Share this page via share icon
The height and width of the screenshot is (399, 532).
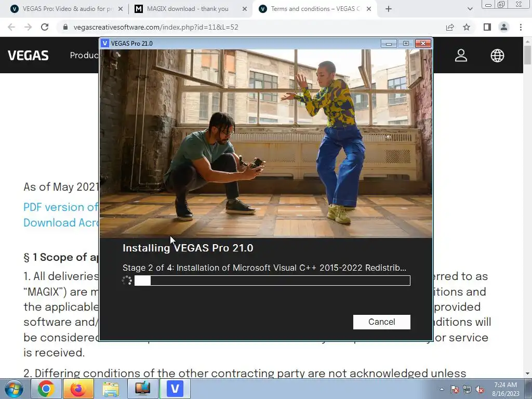pyautogui.click(x=450, y=27)
